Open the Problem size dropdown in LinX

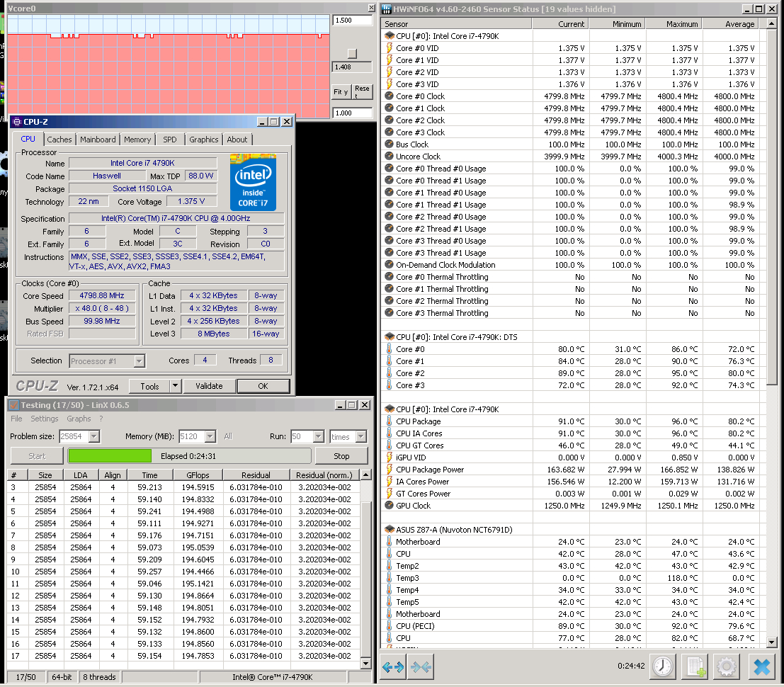click(x=94, y=436)
